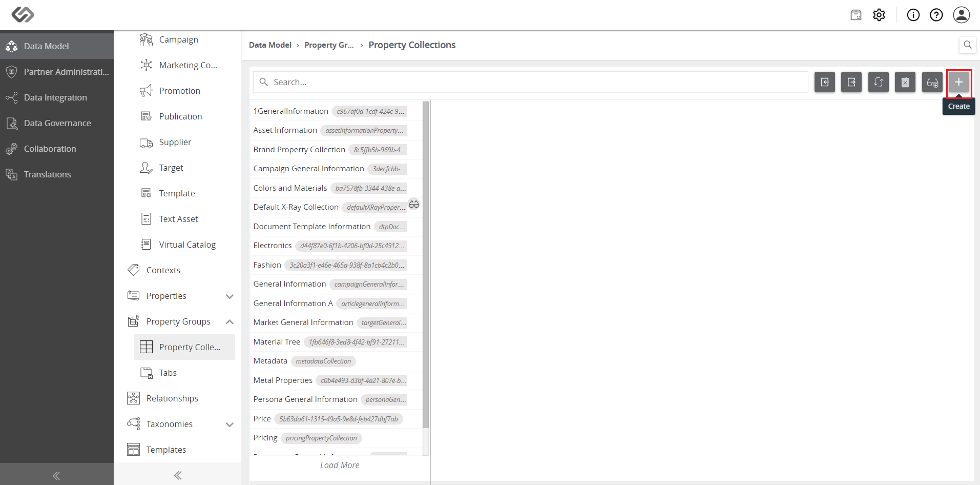The width and height of the screenshot is (980, 485).
Task: Open the user profile icon
Action: 961,15
